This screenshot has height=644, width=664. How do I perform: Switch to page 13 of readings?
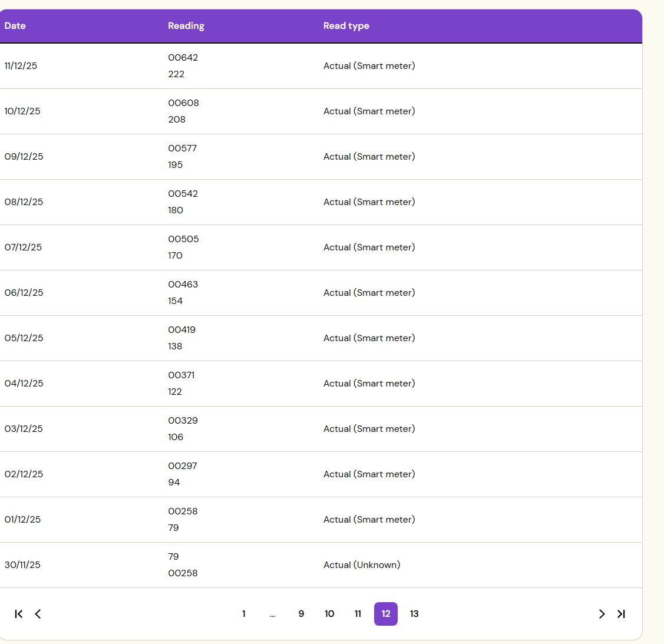pyautogui.click(x=414, y=614)
